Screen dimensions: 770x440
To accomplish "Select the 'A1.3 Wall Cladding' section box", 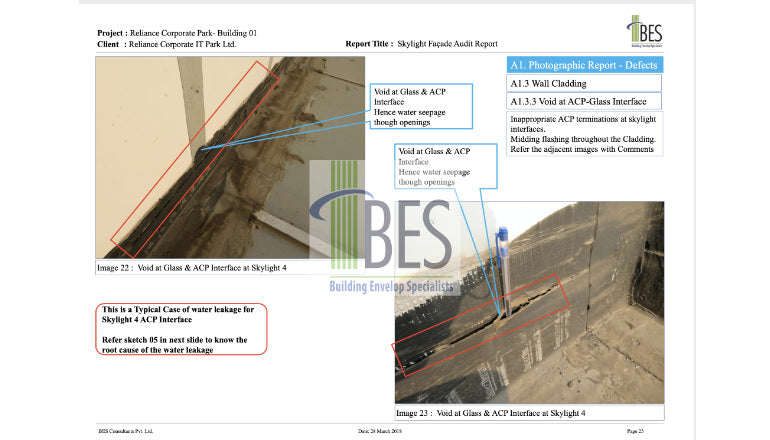I will [x=585, y=84].
